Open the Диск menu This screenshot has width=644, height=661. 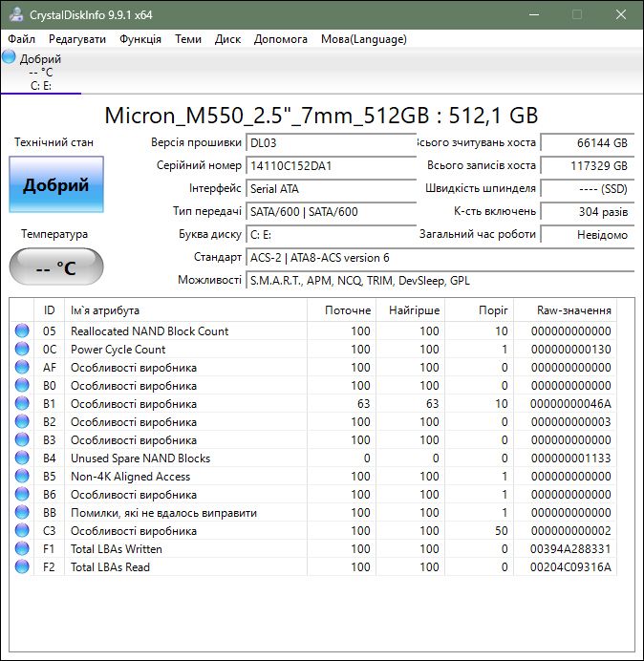[x=227, y=39]
